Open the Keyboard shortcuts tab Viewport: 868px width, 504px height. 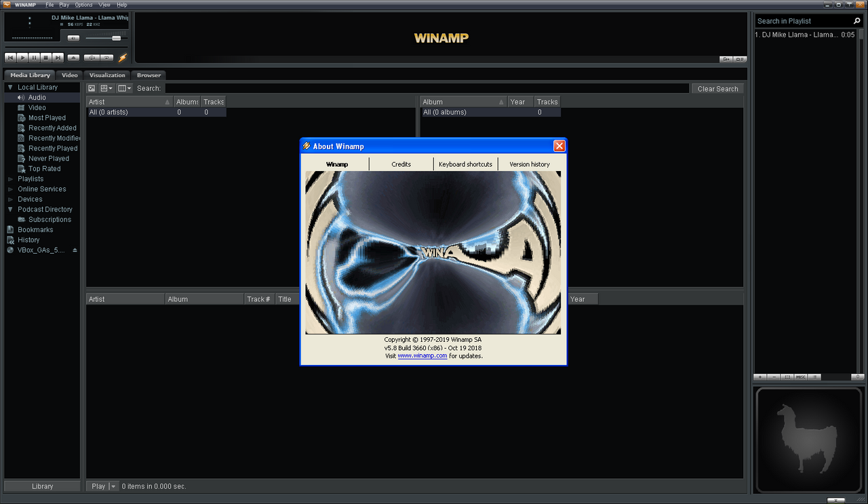coord(466,164)
